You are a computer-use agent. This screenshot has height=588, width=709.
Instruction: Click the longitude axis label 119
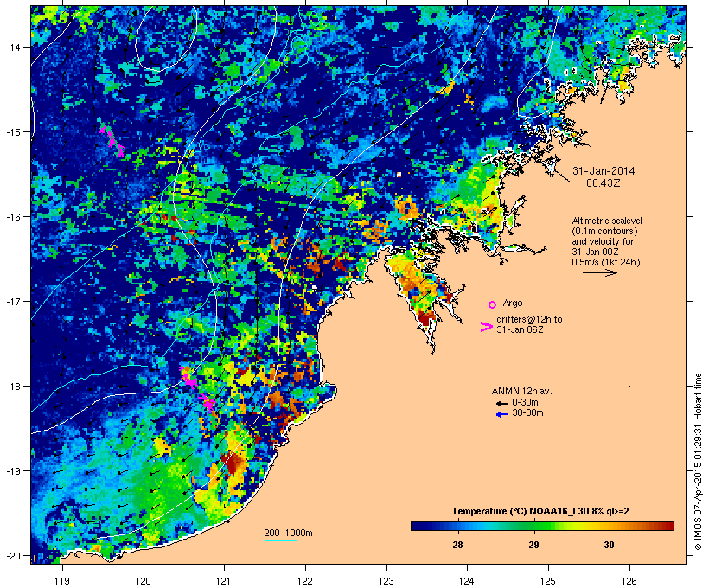pyautogui.click(x=62, y=581)
